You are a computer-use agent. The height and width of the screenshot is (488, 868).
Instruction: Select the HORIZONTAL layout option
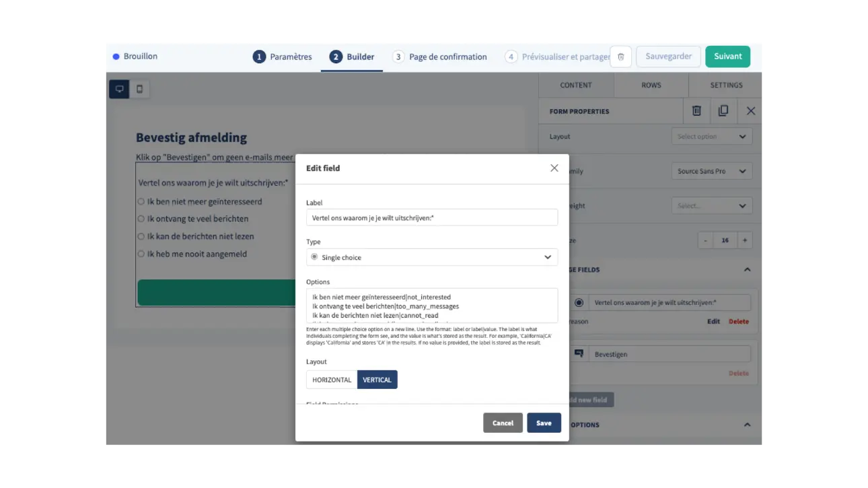coord(332,380)
